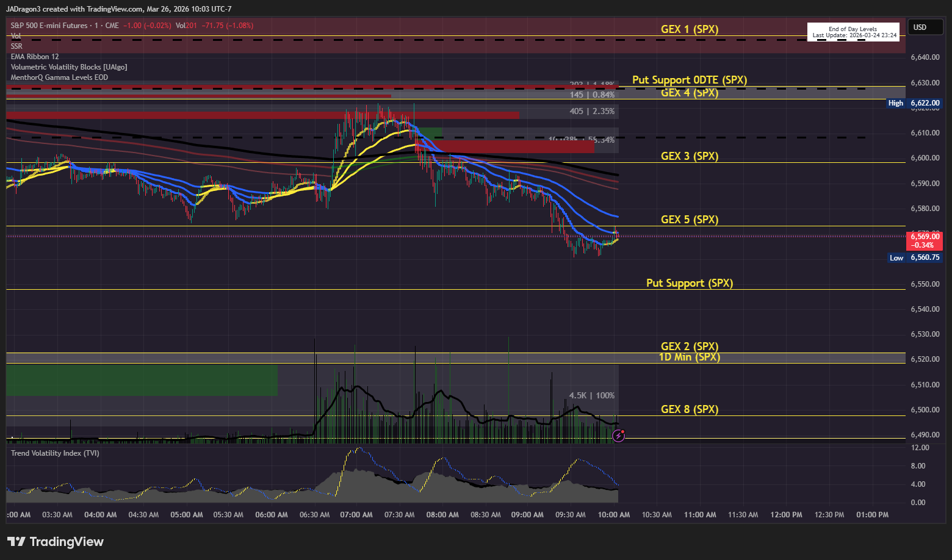Click the High 6,622.00 price tag

(x=914, y=103)
